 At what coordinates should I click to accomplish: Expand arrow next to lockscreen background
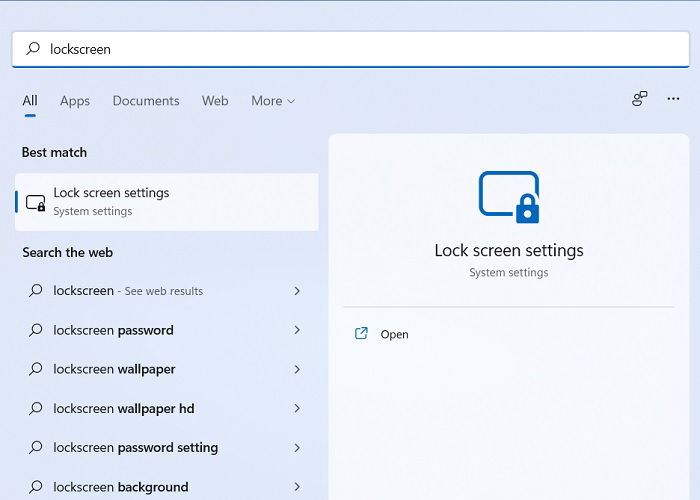tap(297, 487)
